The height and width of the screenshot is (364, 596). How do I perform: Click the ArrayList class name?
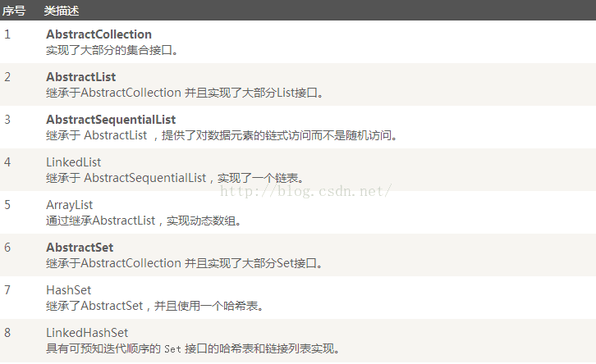[x=70, y=205]
